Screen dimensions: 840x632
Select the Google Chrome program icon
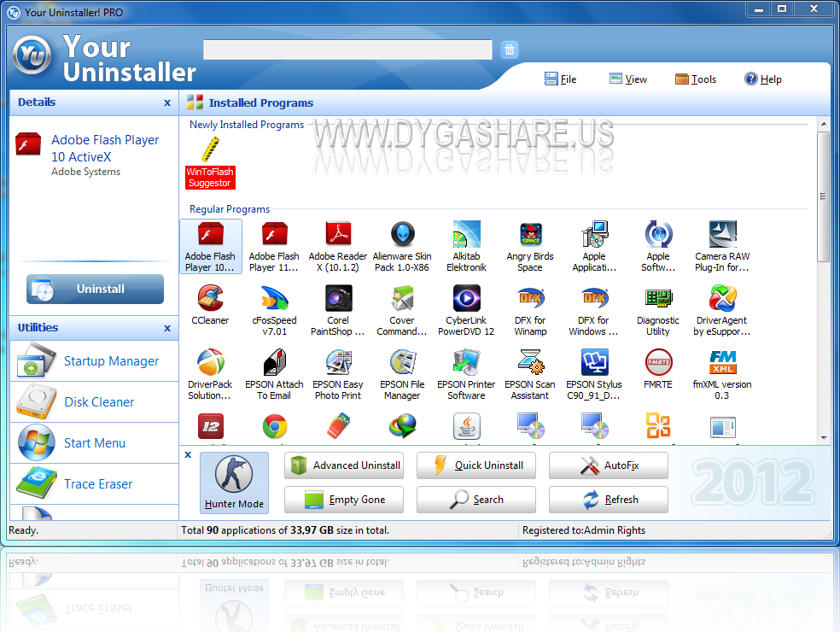tap(275, 427)
